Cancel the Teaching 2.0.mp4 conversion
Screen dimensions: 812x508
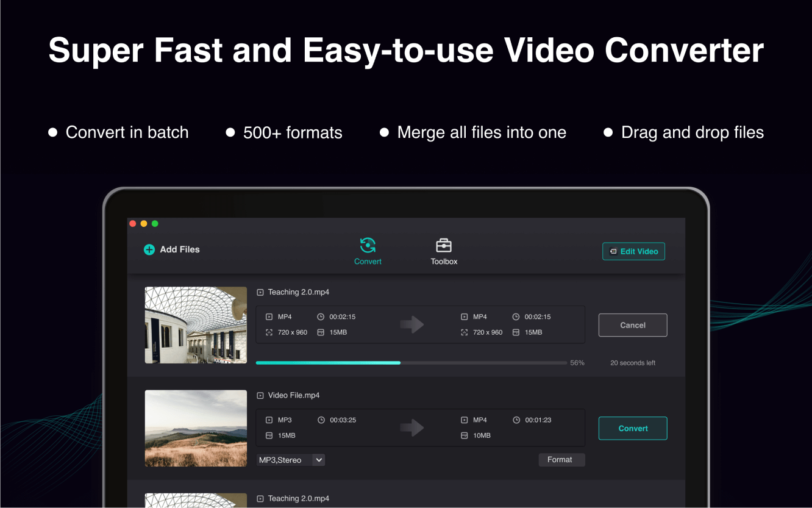point(633,325)
